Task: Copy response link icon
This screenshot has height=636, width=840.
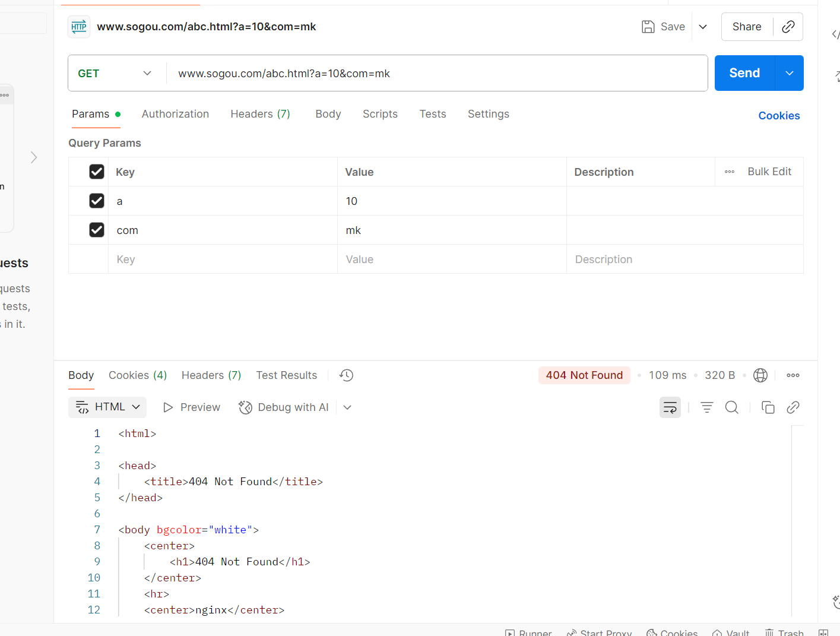Action: (793, 407)
